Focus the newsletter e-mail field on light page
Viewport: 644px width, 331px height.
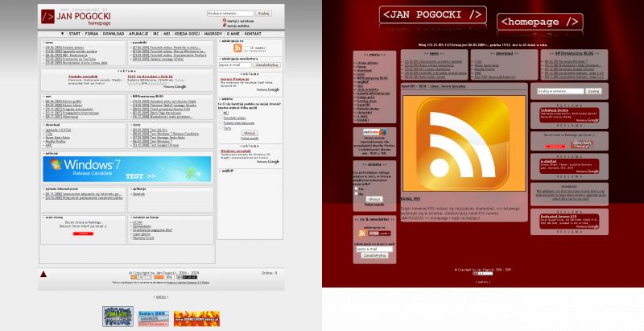tap(235, 65)
